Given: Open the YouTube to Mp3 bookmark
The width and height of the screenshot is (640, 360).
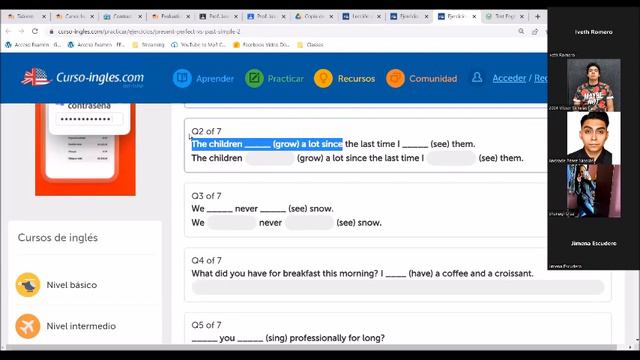Looking at the screenshot, I should (x=198, y=45).
